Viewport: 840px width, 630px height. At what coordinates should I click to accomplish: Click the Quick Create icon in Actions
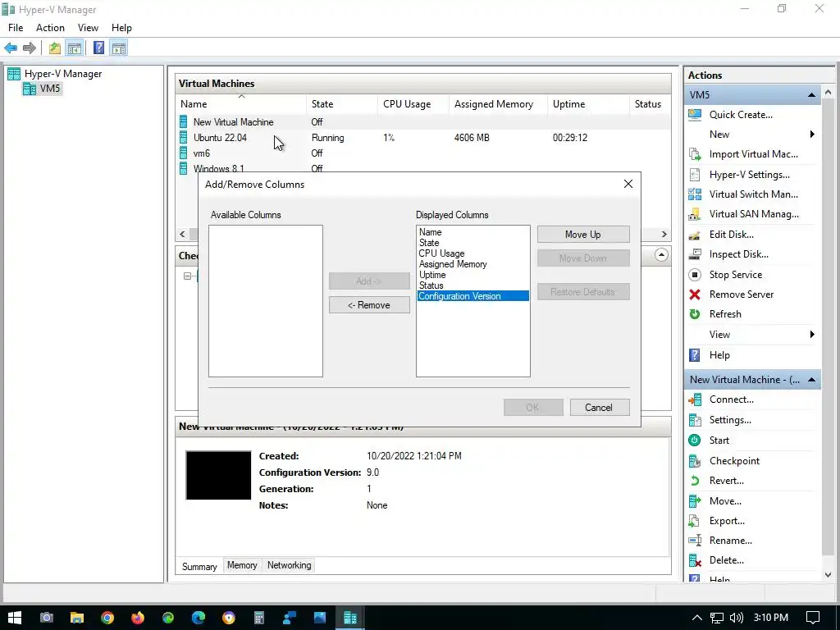click(695, 115)
